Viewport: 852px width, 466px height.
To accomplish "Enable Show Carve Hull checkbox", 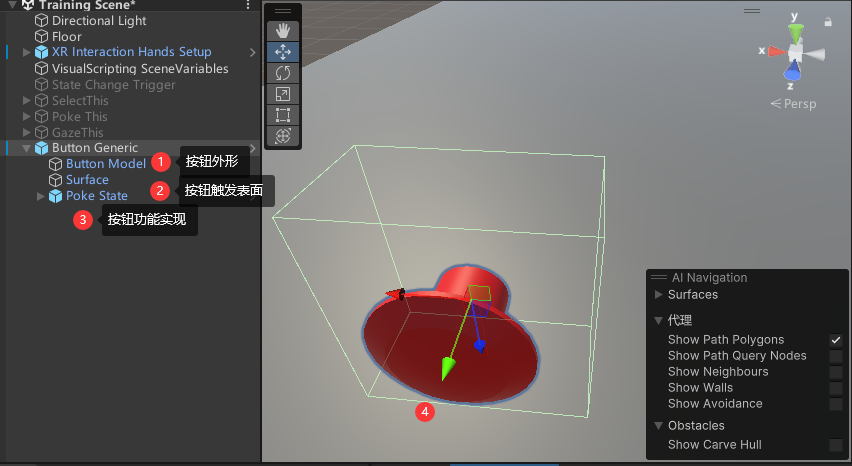I will pos(835,445).
